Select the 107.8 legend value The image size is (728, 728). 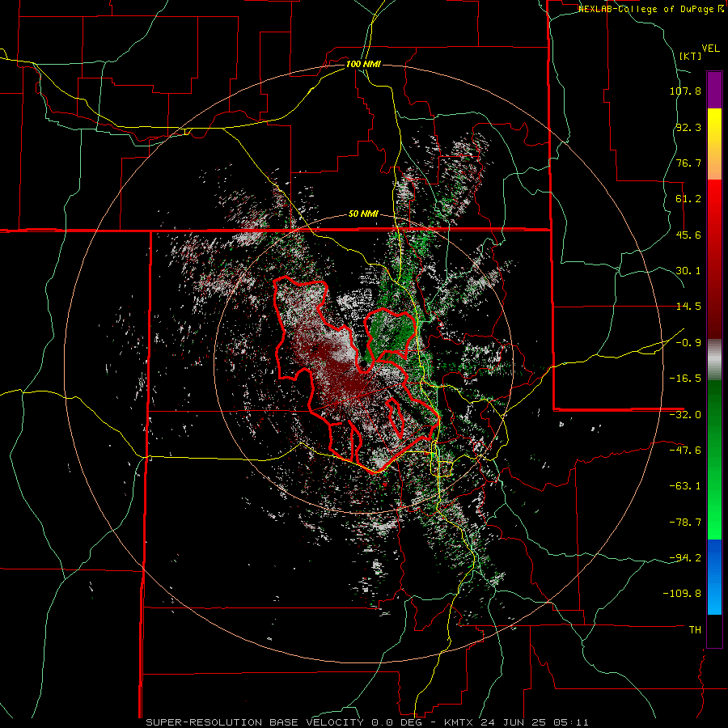coord(685,91)
